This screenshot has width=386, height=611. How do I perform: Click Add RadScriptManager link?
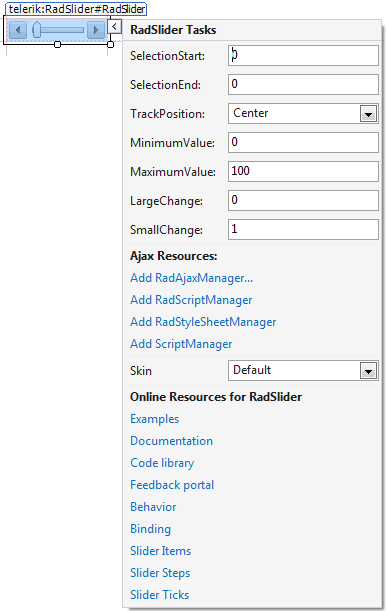[x=191, y=300]
